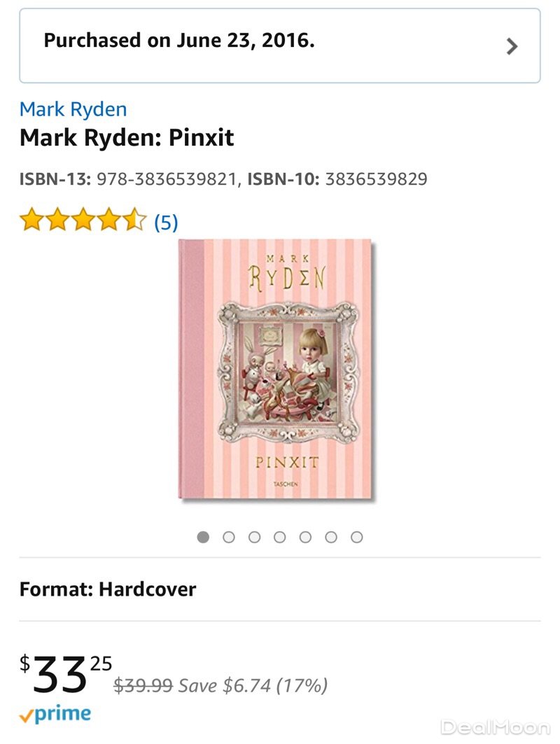Tap the $33.25 price
The width and height of the screenshot is (560, 744).
[65, 675]
